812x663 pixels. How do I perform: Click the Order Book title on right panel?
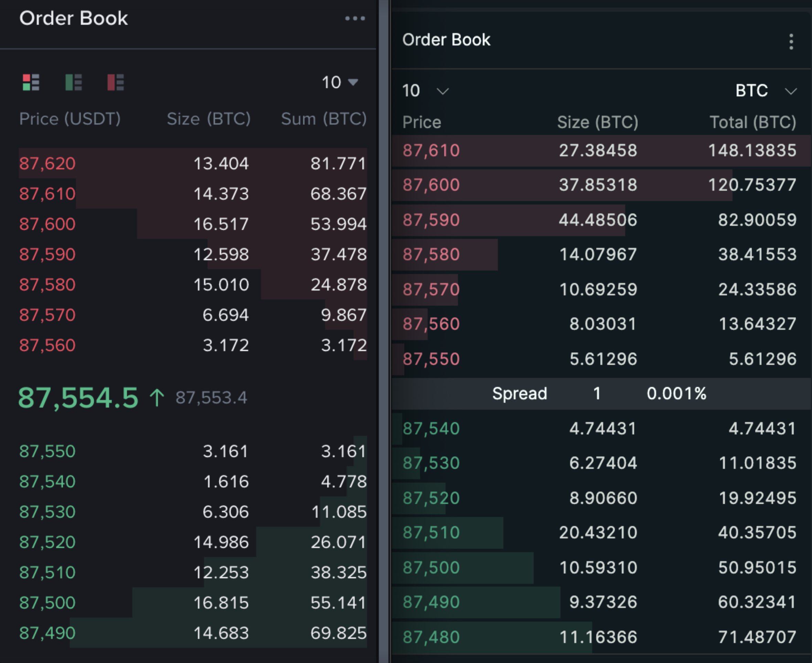pyautogui.click(x=447, y=39)
